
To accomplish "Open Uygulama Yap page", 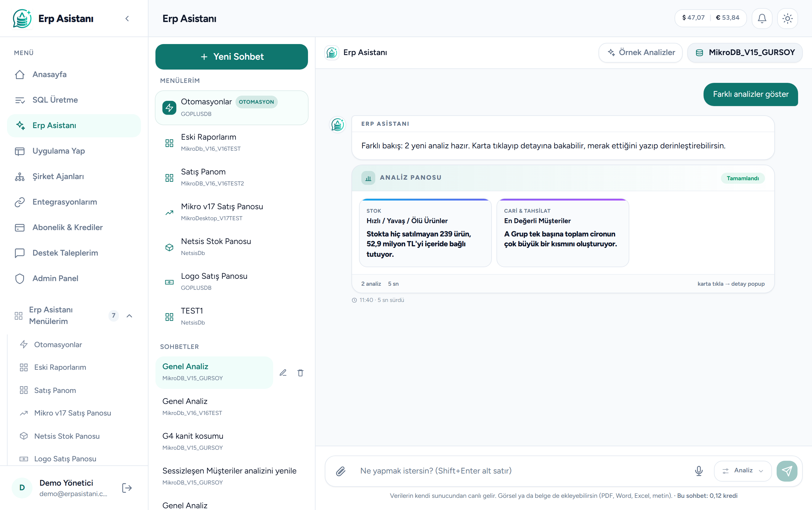I will click(74, 151).
